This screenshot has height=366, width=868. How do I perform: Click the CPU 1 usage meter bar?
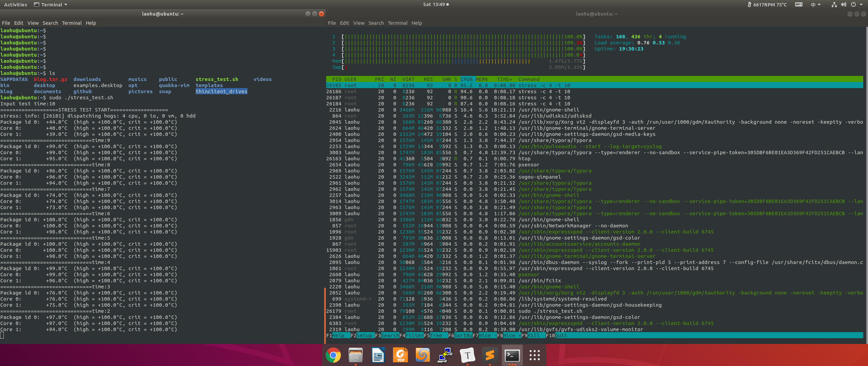pos(459,37)
